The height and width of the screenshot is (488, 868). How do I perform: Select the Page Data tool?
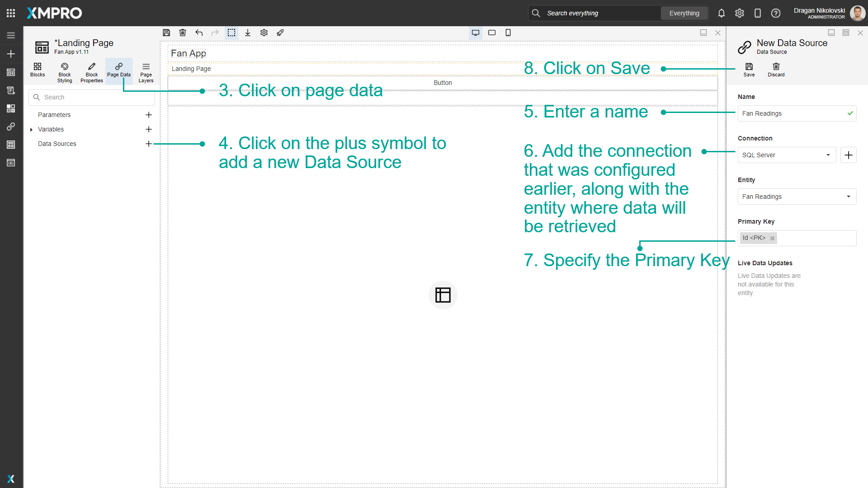pyautogui.click(x=118, y=71)
